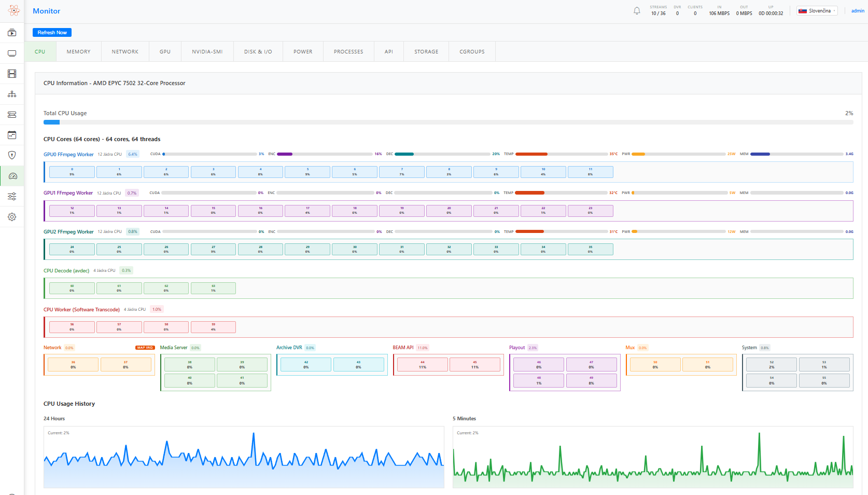Open the Slovenčina language dropdown
The image size is (868, 495).
click(x=817, y=11)
